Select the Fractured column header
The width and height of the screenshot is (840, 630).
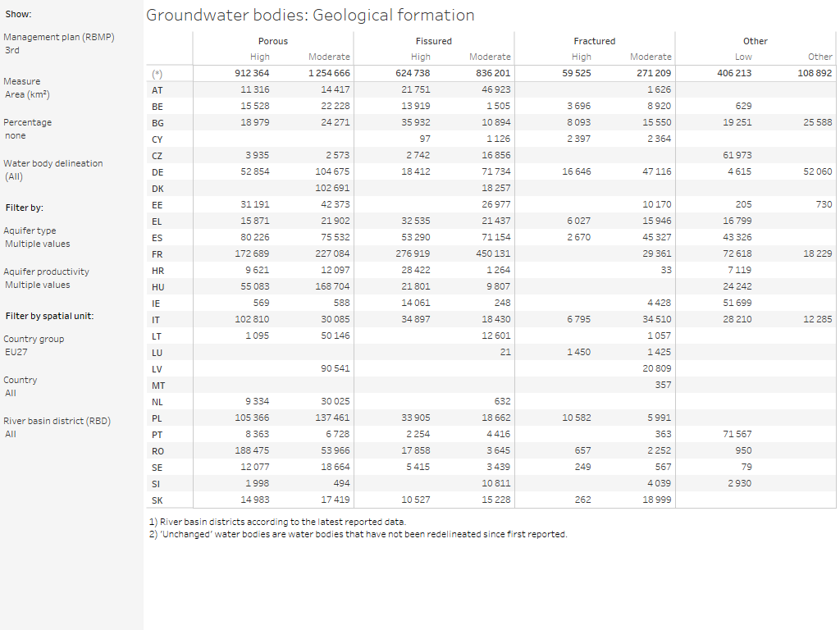pos(594,41)
